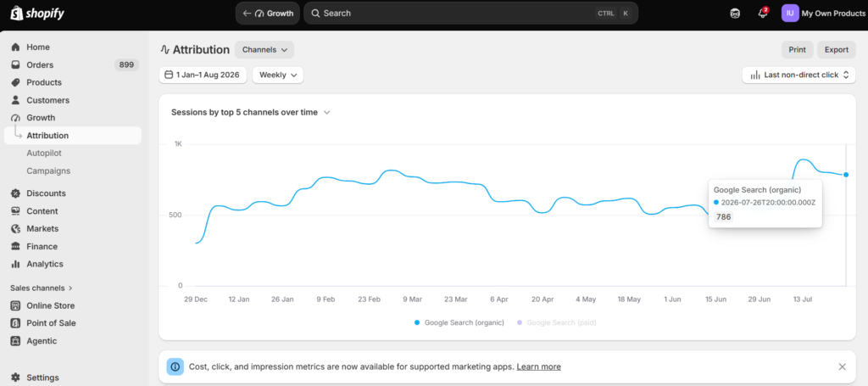Open Customers in sidebar

tap(73, 100)
